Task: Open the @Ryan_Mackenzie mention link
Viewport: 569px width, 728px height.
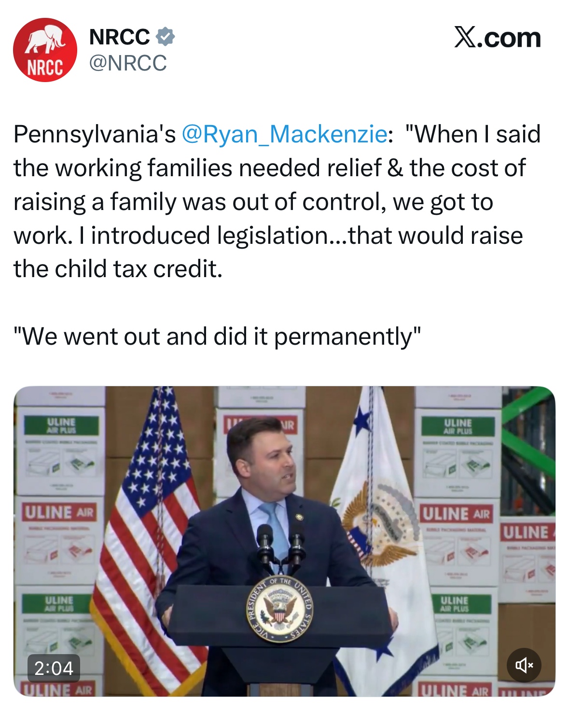Action: [284, 134]
